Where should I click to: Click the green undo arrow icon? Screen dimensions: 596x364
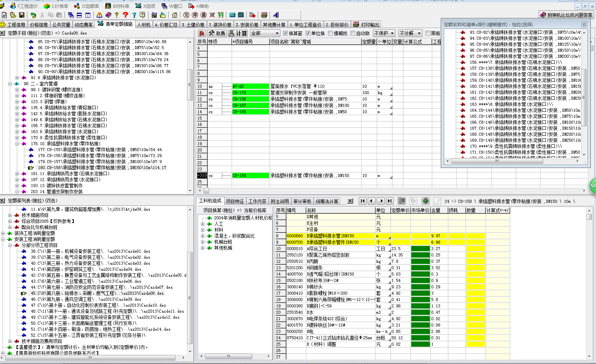[33, 15]
